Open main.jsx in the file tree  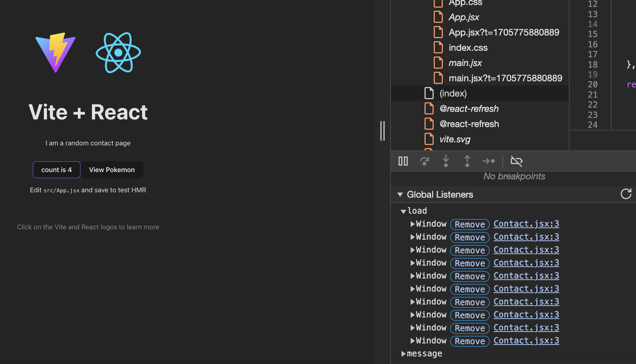click(465, 63)
